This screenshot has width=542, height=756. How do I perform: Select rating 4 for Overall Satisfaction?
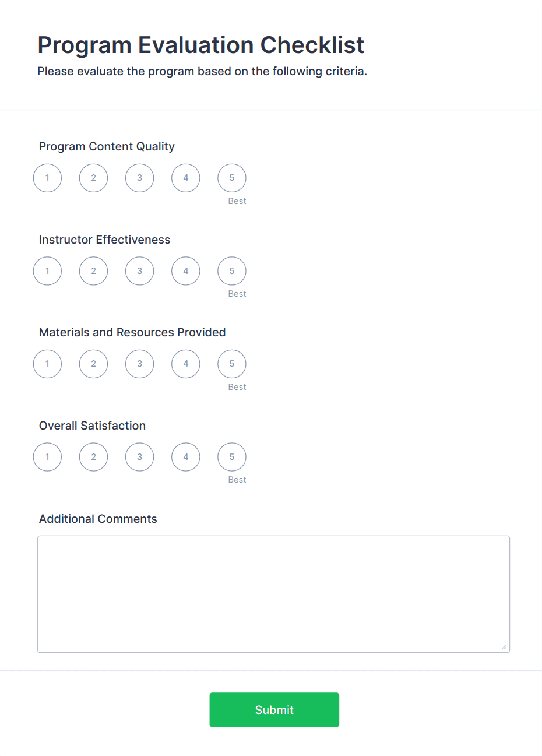(185, 457)
